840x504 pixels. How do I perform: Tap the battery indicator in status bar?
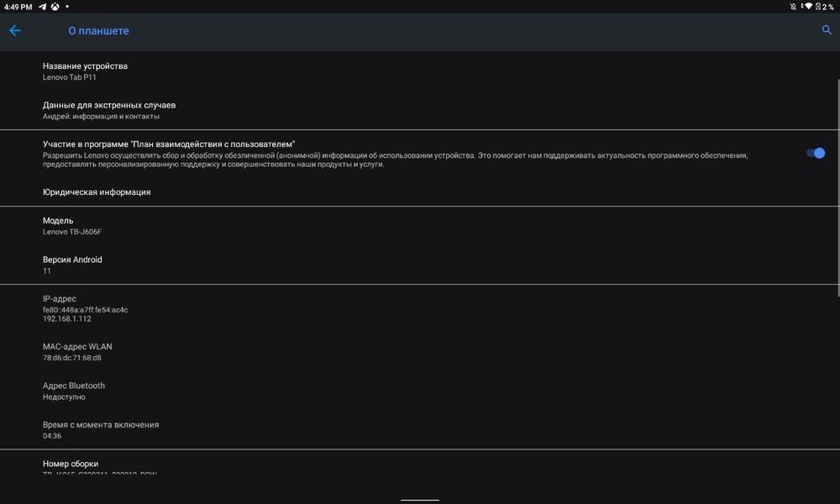[x=825, y=7]
